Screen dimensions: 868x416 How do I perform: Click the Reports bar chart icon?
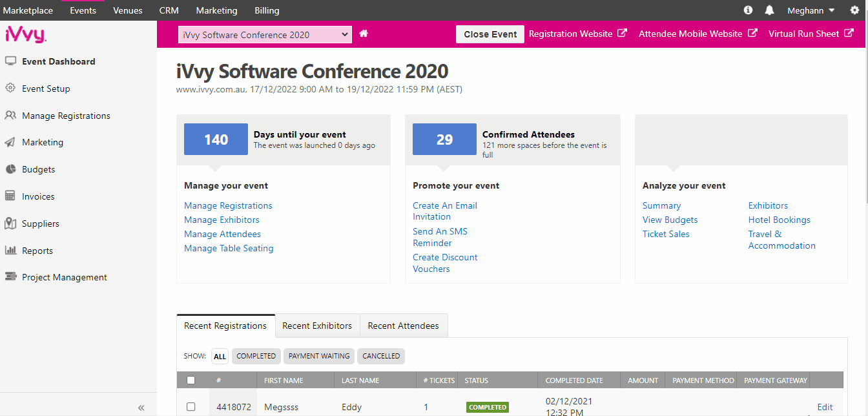click(10, 251)
